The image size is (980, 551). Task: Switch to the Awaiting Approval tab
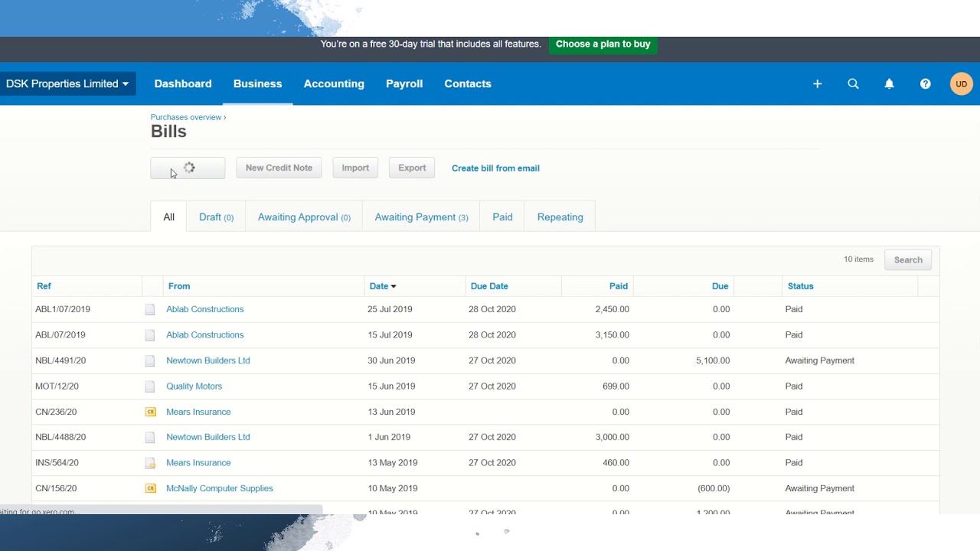pos(304,217)
